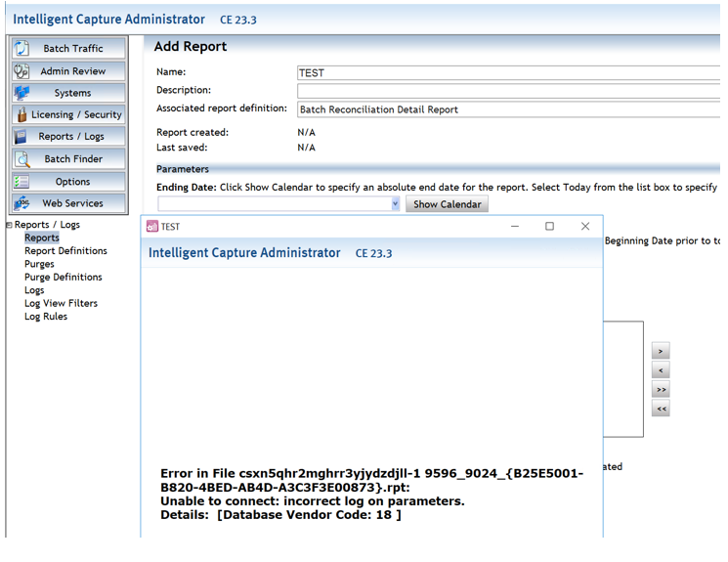This screenshot has width=728, height=562.
Task: Click the Licensing / Security padlock icon
Action: click(x=21, y=114)
